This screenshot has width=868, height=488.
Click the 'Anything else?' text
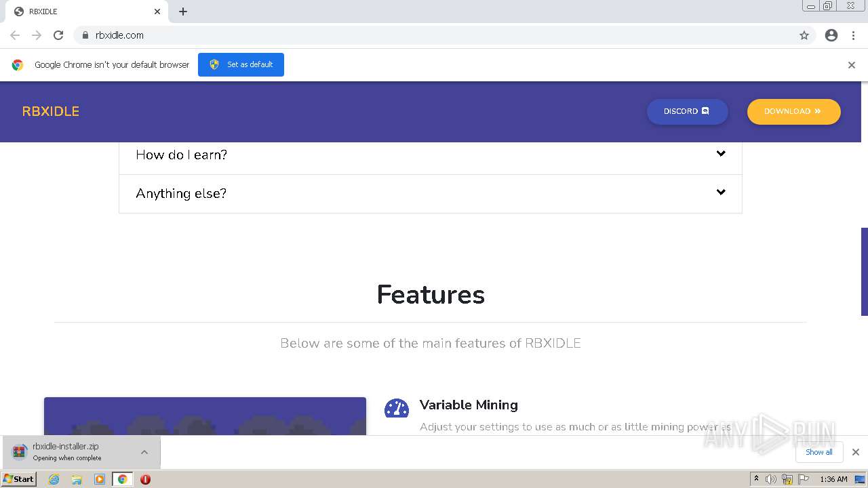181,194
